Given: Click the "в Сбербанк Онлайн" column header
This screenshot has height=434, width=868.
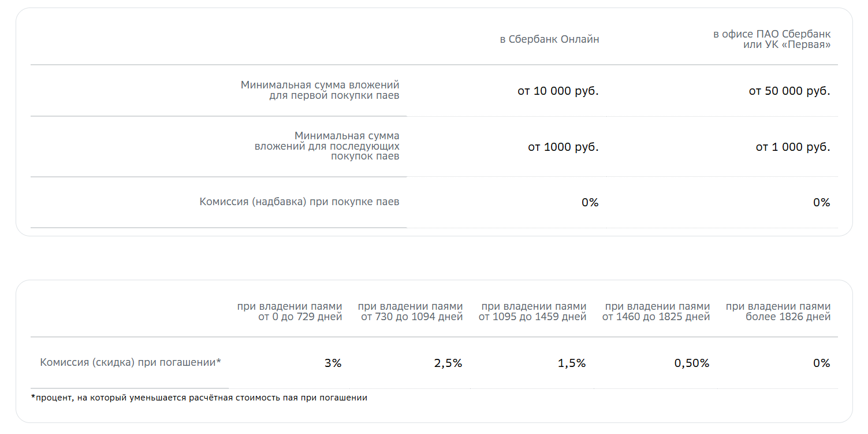Looking at the screenshot, I should (549, 40).
